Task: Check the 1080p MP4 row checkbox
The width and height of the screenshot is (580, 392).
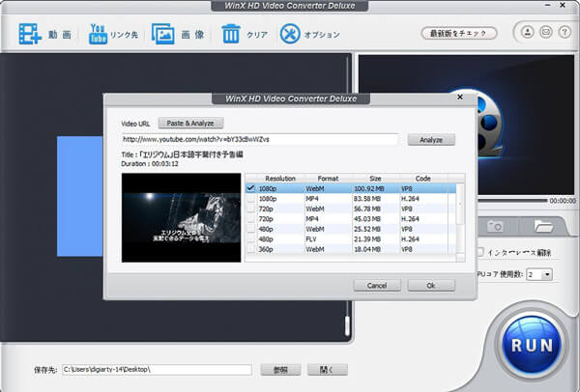Action: tap(251, 199)
